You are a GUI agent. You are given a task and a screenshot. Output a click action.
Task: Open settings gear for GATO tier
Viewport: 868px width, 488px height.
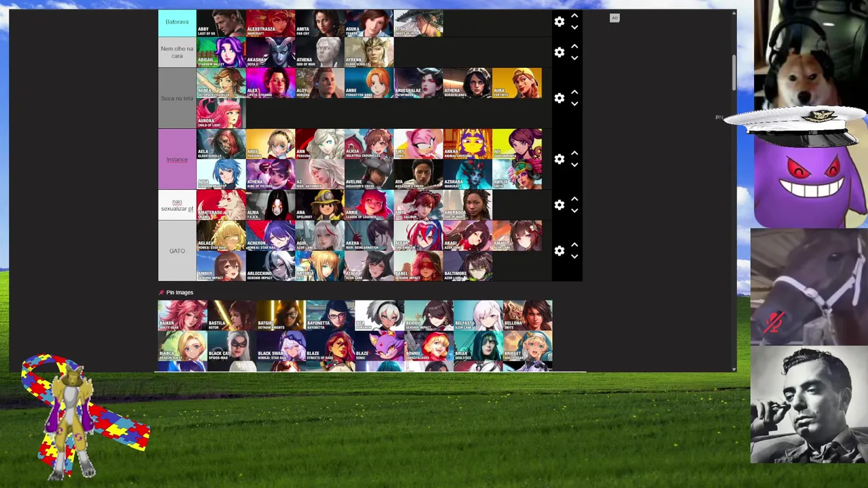(x=559, y=251)
